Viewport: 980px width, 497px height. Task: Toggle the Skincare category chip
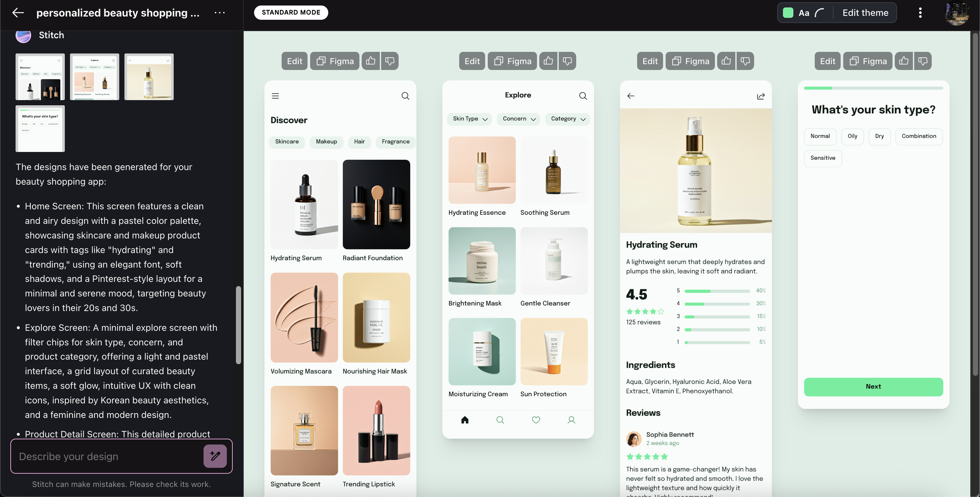pyautogui.click(x=287, y=142)
